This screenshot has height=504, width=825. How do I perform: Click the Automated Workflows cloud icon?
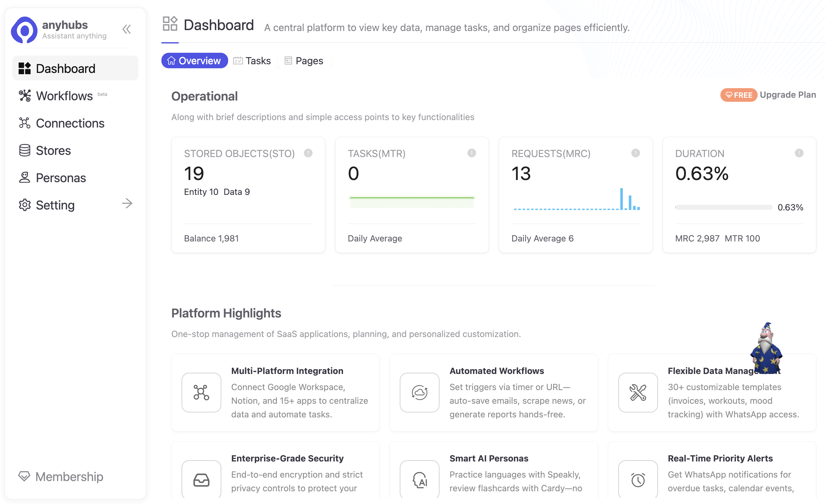click(x=420, y=393)
